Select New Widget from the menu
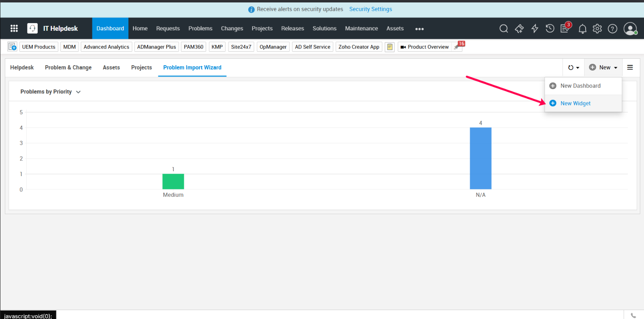 pos(575,103)
